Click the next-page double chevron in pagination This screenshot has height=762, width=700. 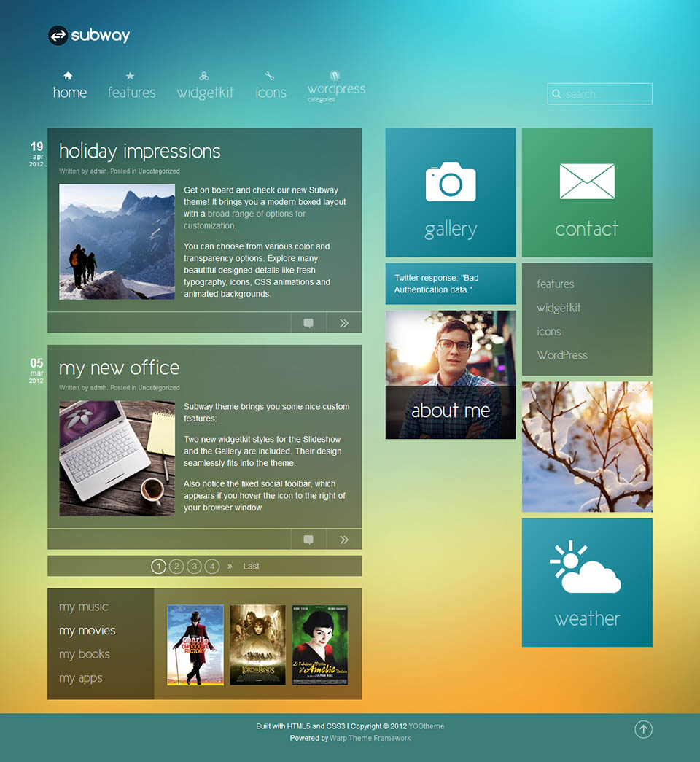coord(230,566)
